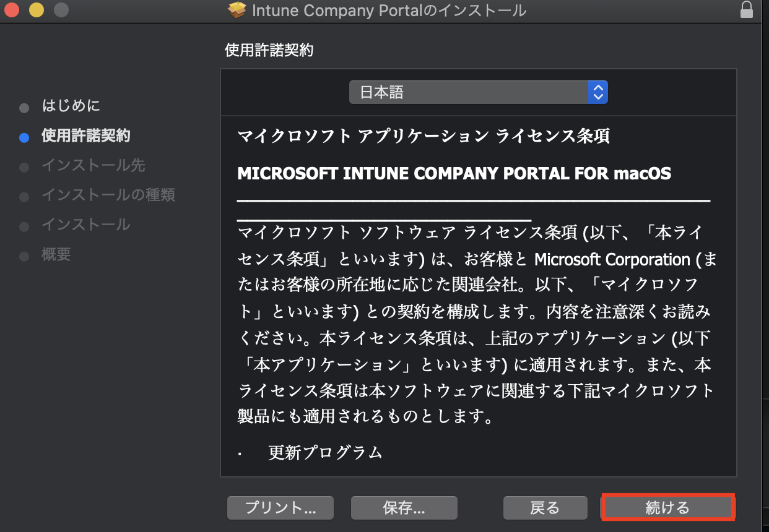Select the 使用許諾契約 step in sidebar
769x532 pixels.
(x=86, y=135)
